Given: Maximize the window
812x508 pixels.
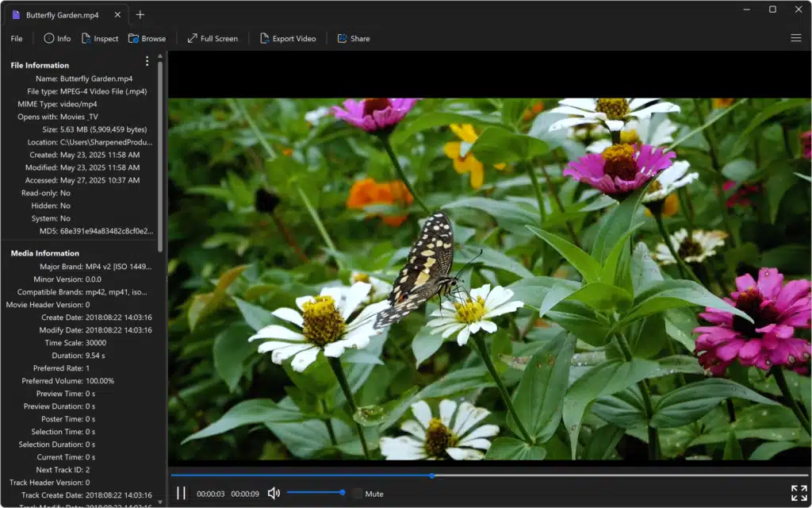Looking at the screenshot, I should click(772, 10).
